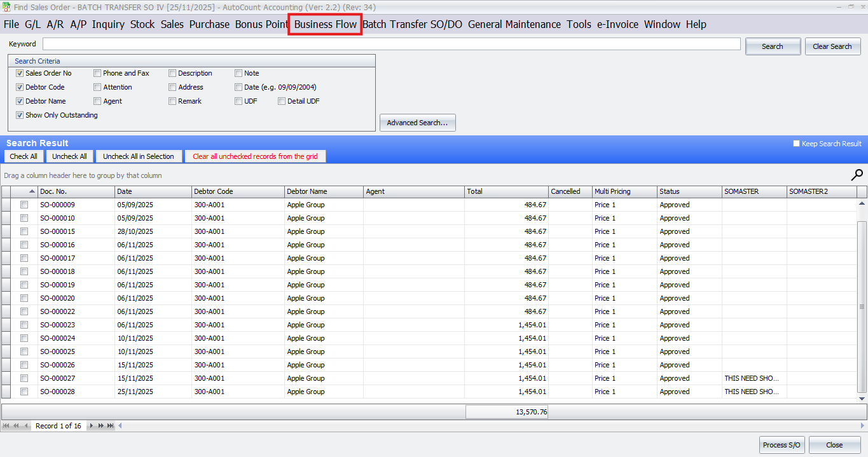
Task: Jump to first record using navigation icon
Action: coord(6,425)
